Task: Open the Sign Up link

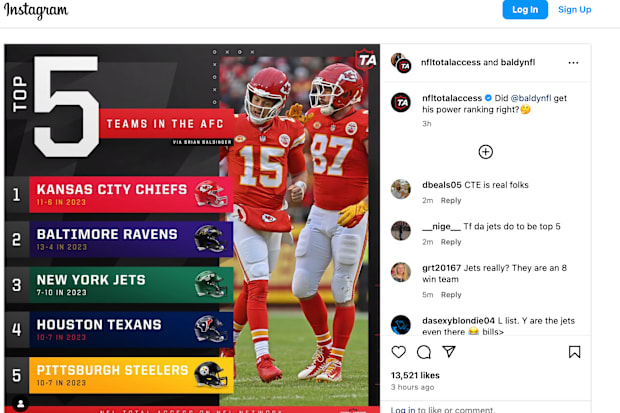Action: point(574,10)
